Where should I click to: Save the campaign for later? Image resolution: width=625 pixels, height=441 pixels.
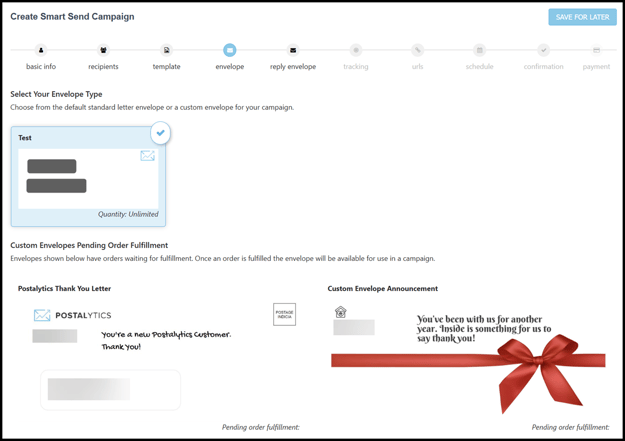pos(582,17)
